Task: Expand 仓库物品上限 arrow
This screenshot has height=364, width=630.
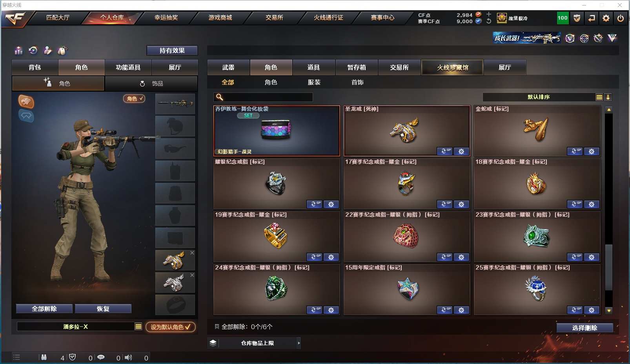Action: click(x=299, y=343)
